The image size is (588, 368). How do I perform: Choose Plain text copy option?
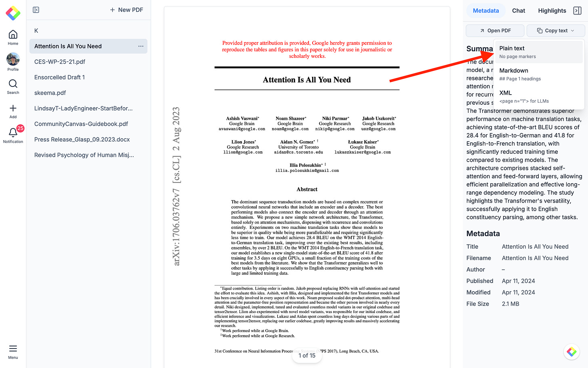(x=539, y=52)
